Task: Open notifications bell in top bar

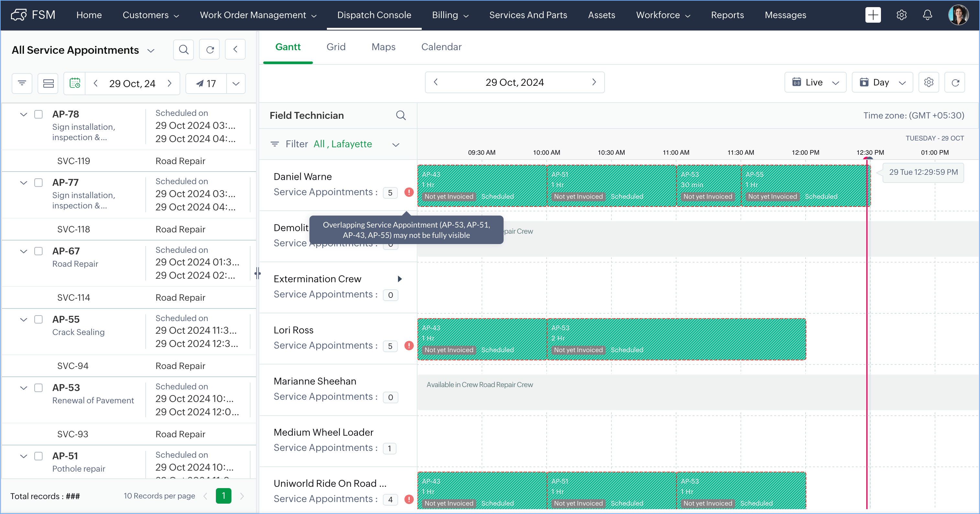Action: [928, 15]
